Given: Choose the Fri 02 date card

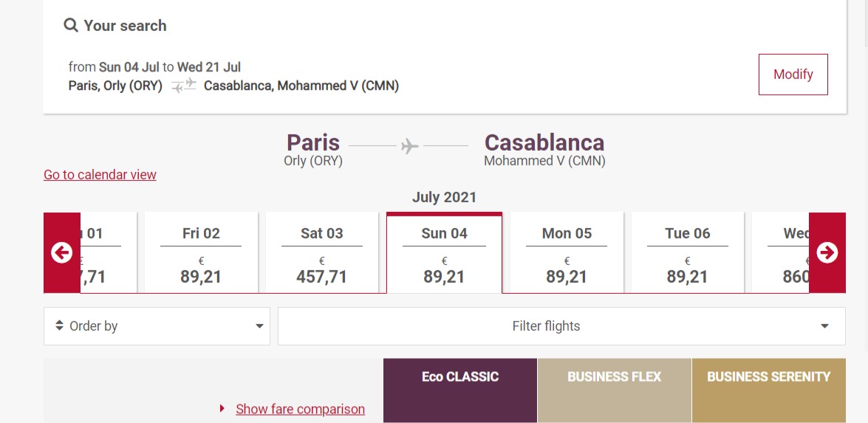Looking at the screenshot, I should point(201,252).
